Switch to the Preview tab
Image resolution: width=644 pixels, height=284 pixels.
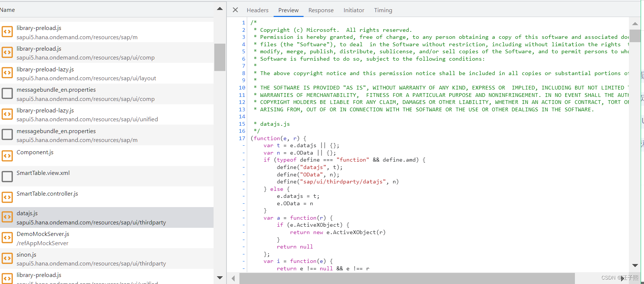click(288, 10)
